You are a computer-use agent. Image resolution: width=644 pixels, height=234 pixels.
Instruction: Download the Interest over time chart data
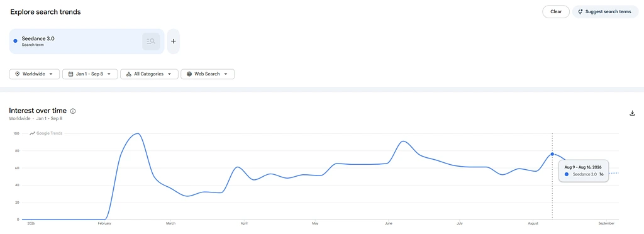[x=633, y=113]
